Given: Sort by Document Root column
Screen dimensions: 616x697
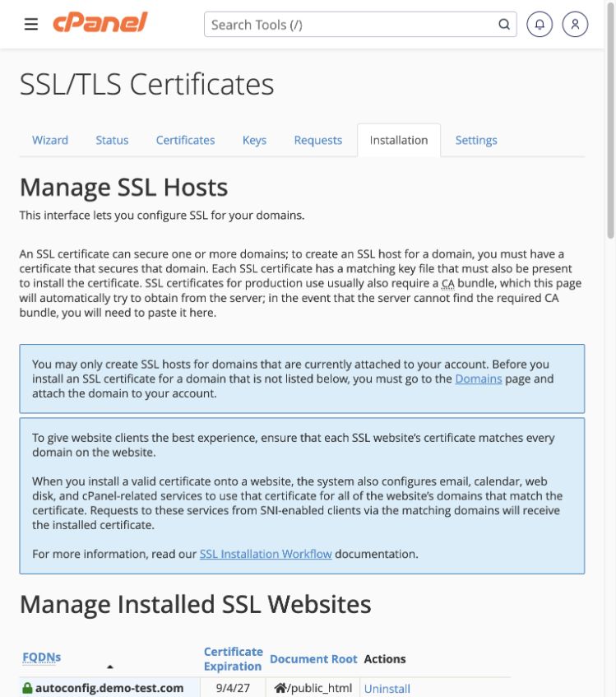Looking at the screenshot, I should (x=313, y=659).
